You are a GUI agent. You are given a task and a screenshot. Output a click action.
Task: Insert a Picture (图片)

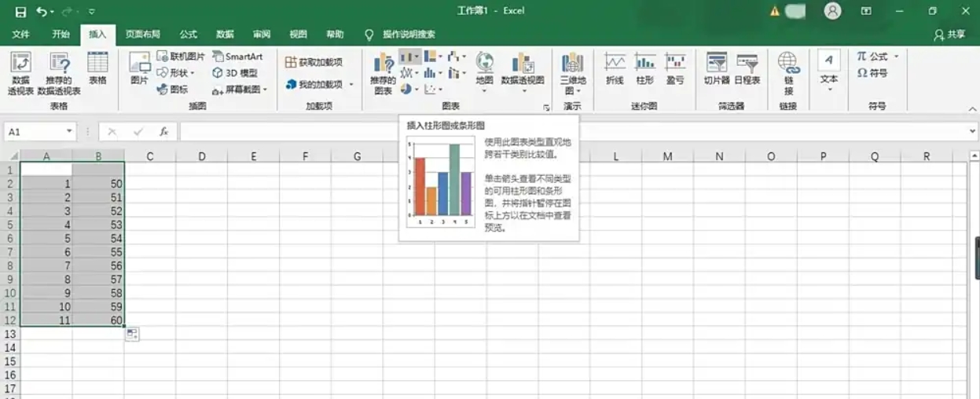pyautogui.click(x=139, y=69)
